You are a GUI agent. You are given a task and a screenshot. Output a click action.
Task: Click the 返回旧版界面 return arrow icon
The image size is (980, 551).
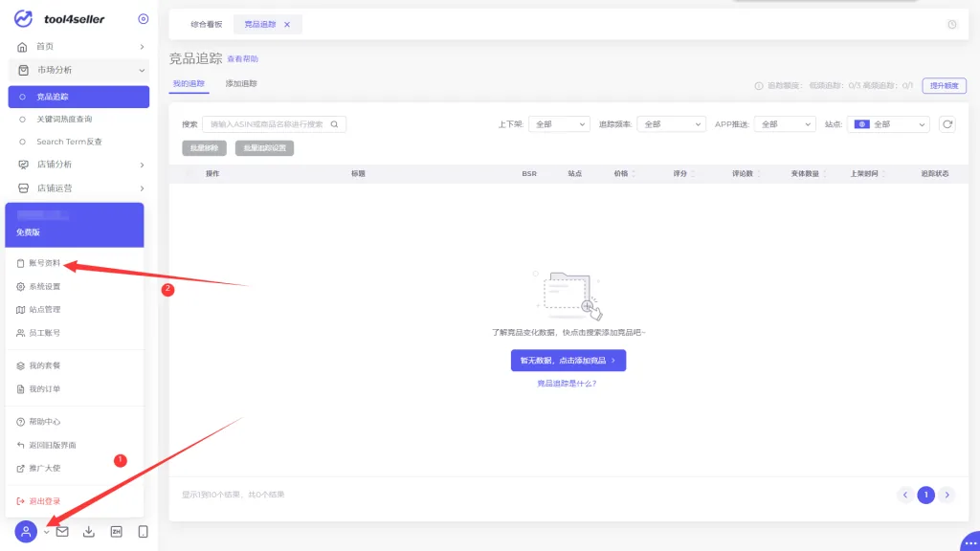[21, 446]
